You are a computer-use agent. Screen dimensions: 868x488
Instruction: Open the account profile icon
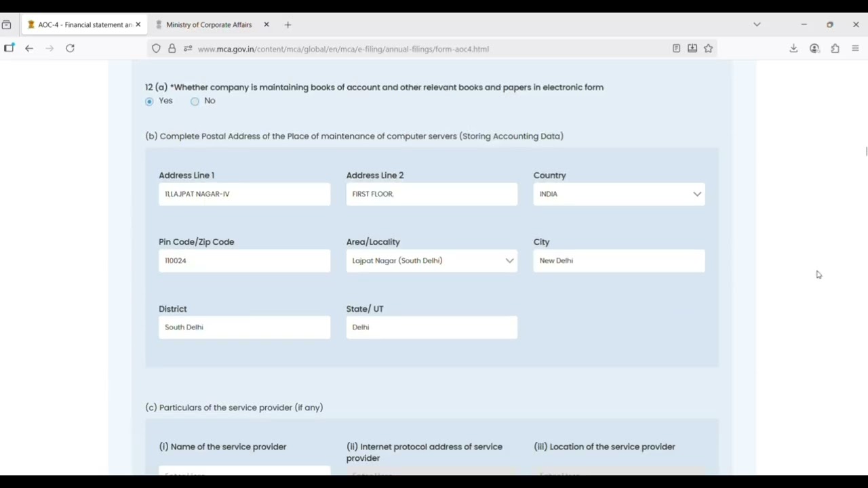814,49
